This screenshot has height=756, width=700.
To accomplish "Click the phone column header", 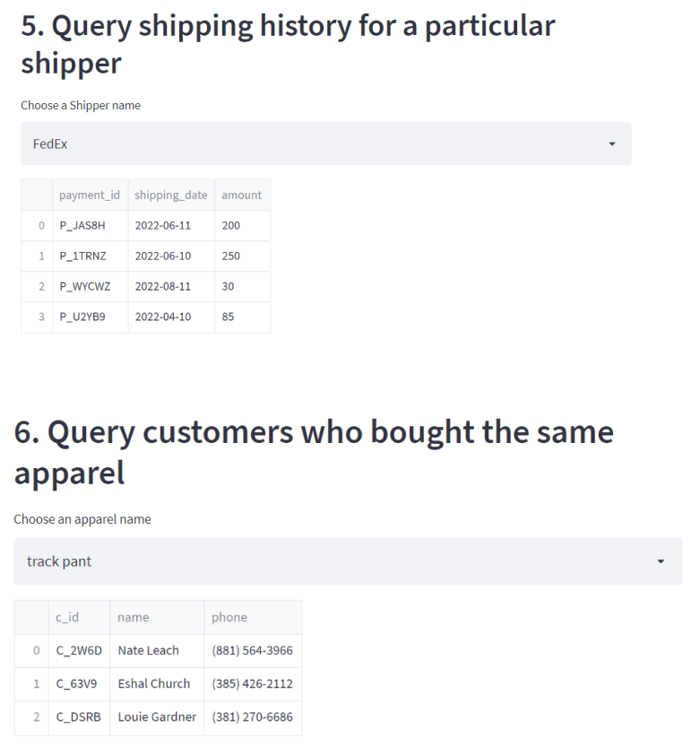I will (x=229, y=617).
